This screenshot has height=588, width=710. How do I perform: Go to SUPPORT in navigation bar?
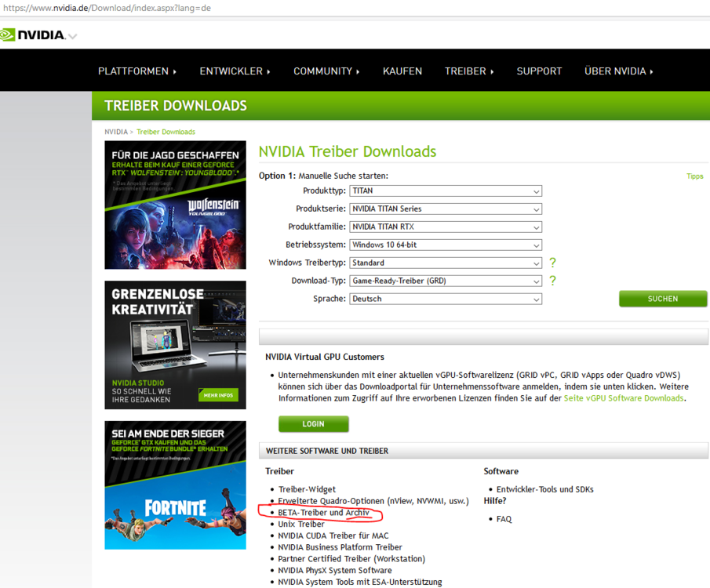539,71
